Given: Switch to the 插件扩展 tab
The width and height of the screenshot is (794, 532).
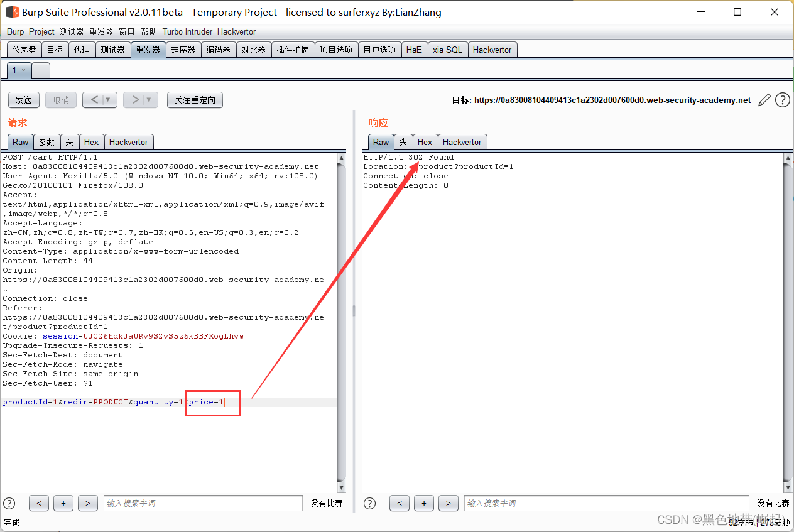Looking at the screenshot, I should coord(293,50).
